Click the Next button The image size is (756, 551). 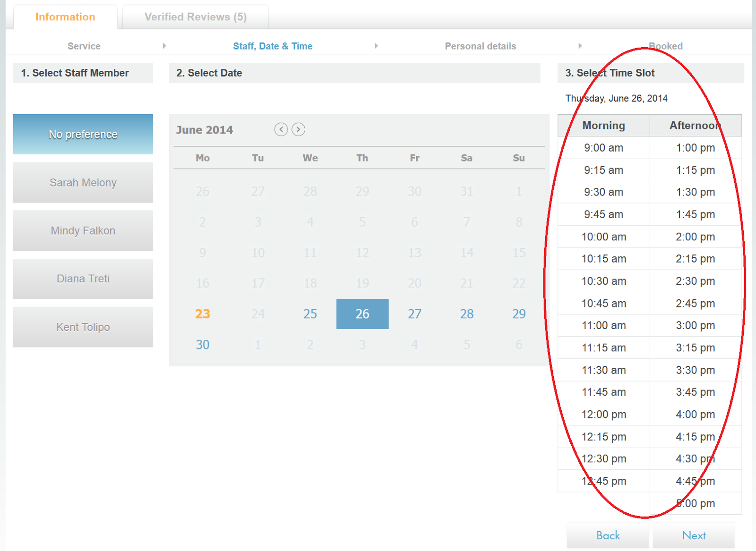point(694,535)
